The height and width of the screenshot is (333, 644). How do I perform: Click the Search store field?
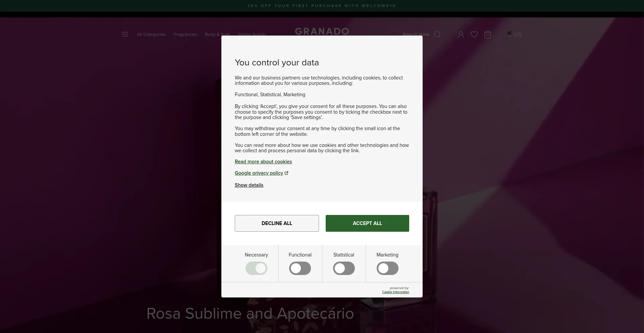click(416, 35)
